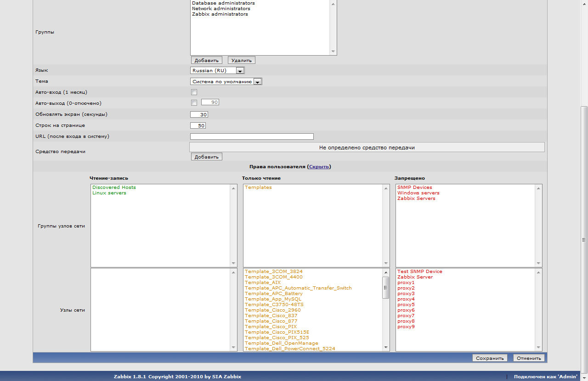Select proxy3 in the denied hosts list

[406, 294]
